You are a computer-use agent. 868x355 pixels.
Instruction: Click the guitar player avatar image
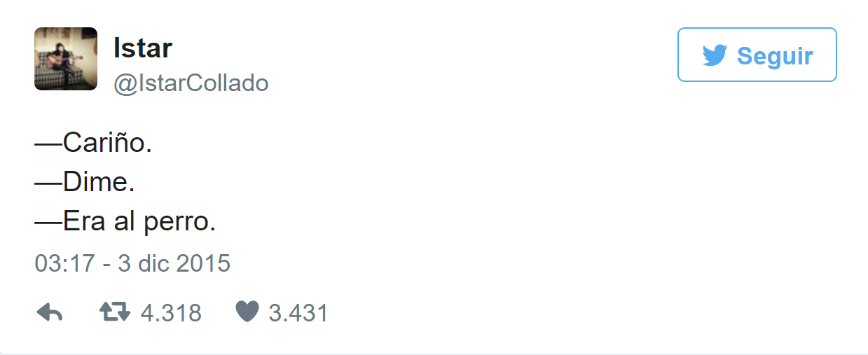pos(66,59)
